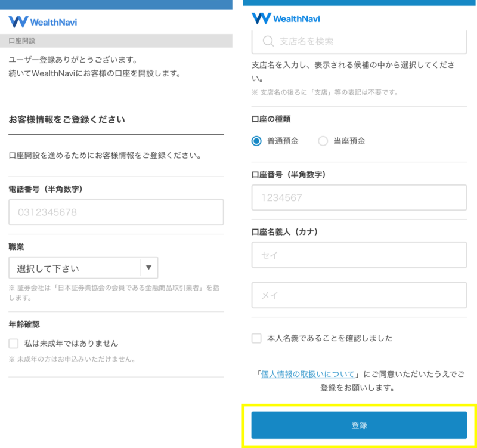Click the 当座預金 label text
The width and height of the screenshot is (477, 448).
(349, 141)
